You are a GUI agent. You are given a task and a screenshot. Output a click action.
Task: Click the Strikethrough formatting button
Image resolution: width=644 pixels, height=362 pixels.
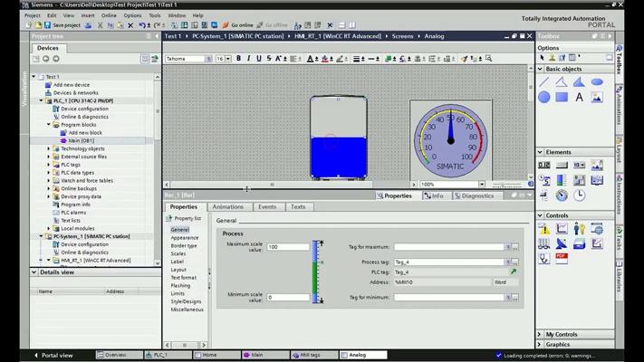[269, 59]
